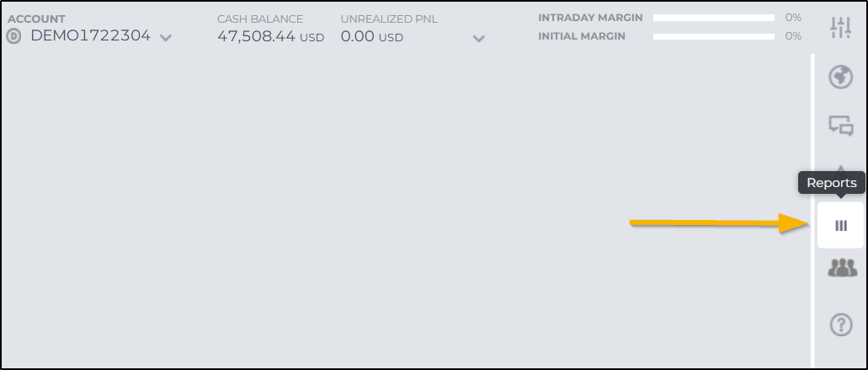Click the help question mark icon
The image size is (868, 370).
click(841, 324)
